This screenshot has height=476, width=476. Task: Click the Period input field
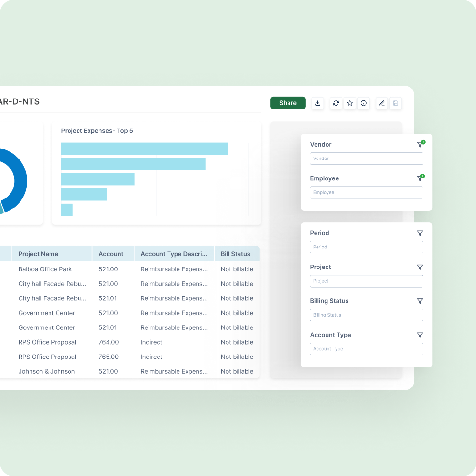[366, 247]
